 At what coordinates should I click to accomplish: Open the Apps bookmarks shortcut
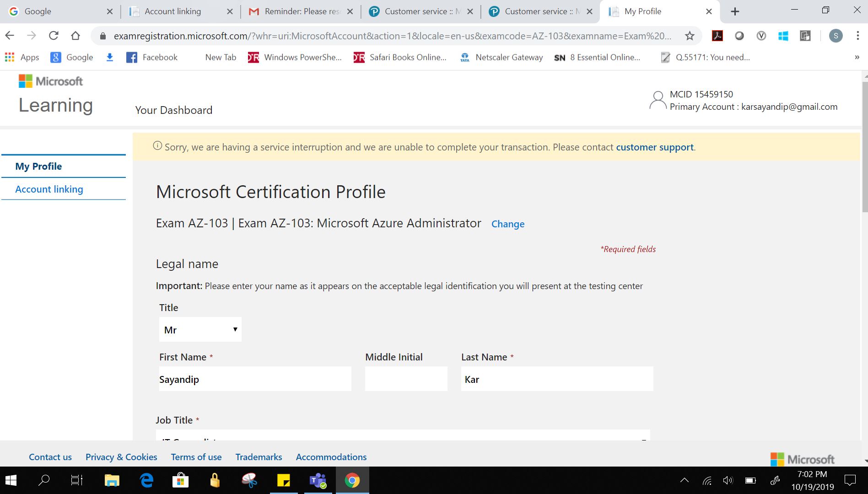(x=22, y=57)
